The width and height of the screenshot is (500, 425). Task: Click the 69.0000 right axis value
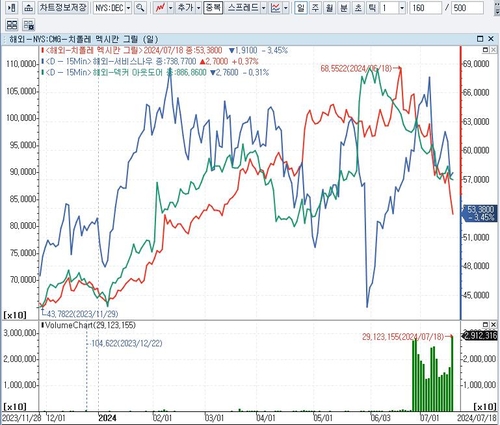(x=476, y=64)
